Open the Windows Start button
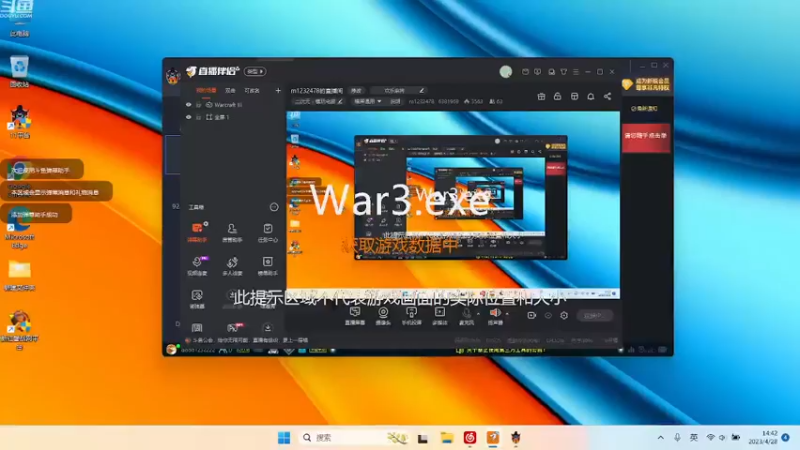This screenshot has width=800, height=450. (284, 438)
